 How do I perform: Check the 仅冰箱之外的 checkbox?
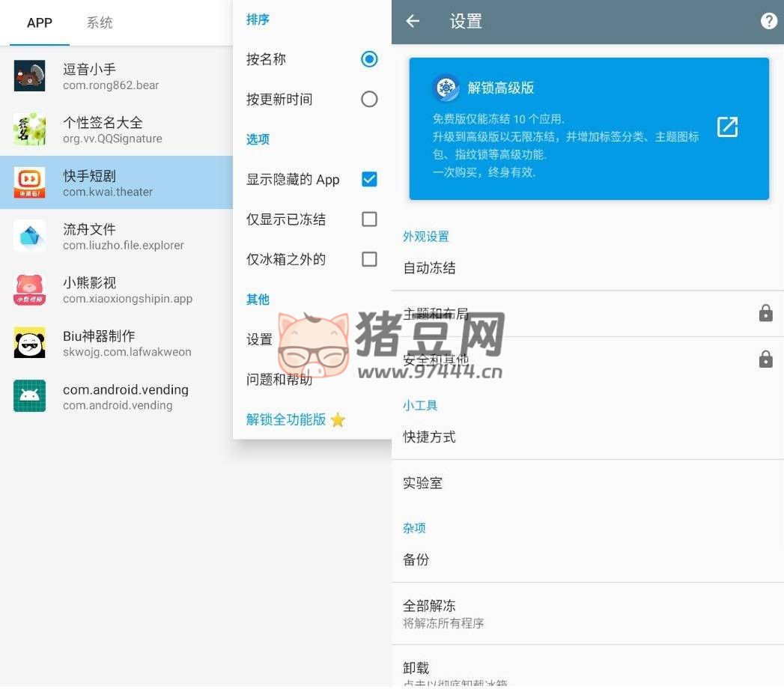click(369, 259)
